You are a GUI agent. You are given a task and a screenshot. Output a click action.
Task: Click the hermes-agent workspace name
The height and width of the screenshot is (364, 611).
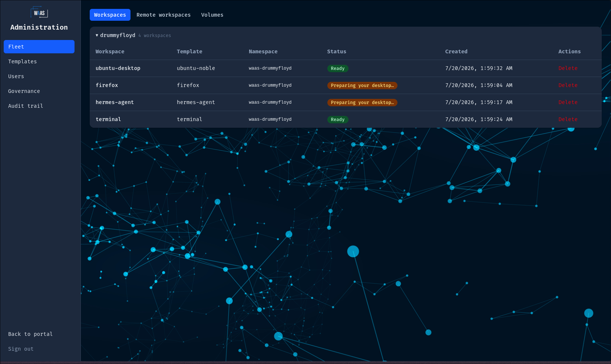tap(115, 102)
